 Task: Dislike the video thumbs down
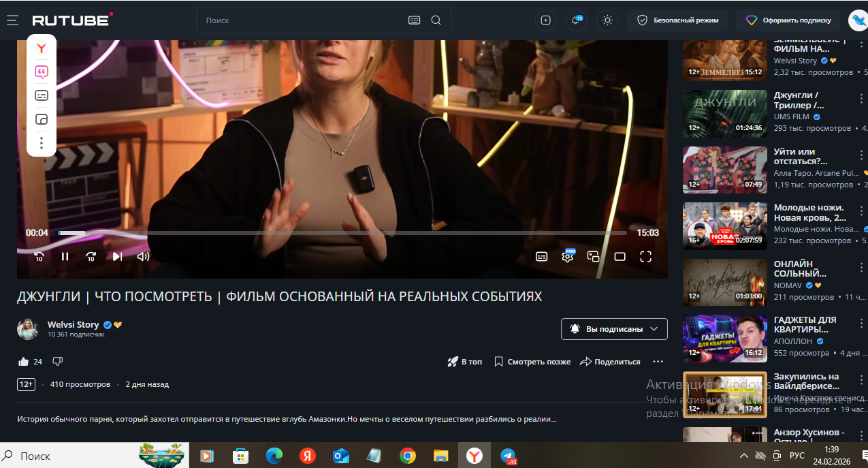click(58, 362)
